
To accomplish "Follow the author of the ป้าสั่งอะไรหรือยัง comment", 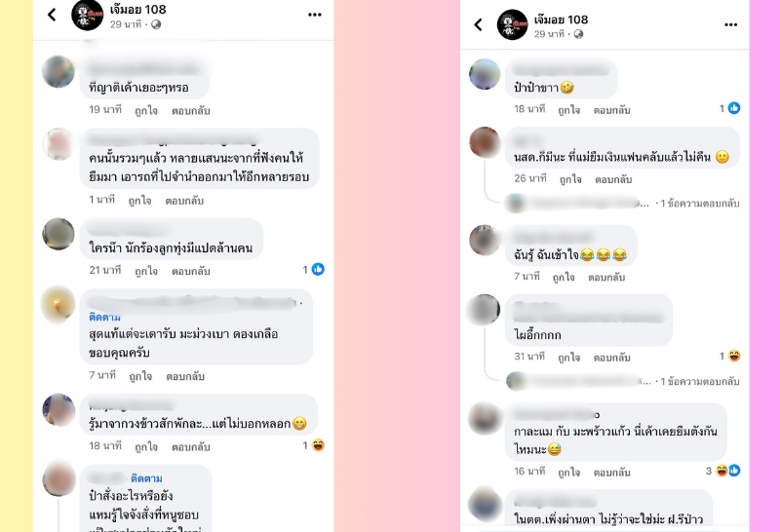I will (x=146, y=478).
